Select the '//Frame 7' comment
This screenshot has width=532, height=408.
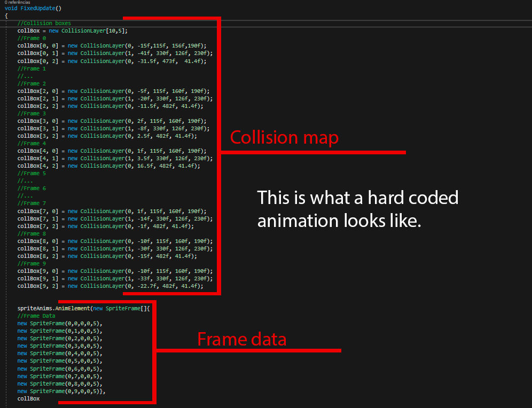click(32, 203)
